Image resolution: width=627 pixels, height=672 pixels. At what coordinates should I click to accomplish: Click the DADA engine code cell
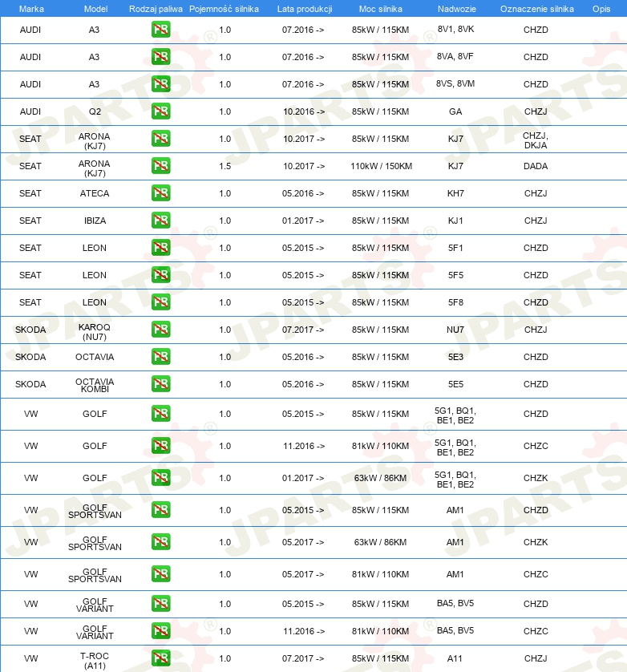[x=536, y=166]
